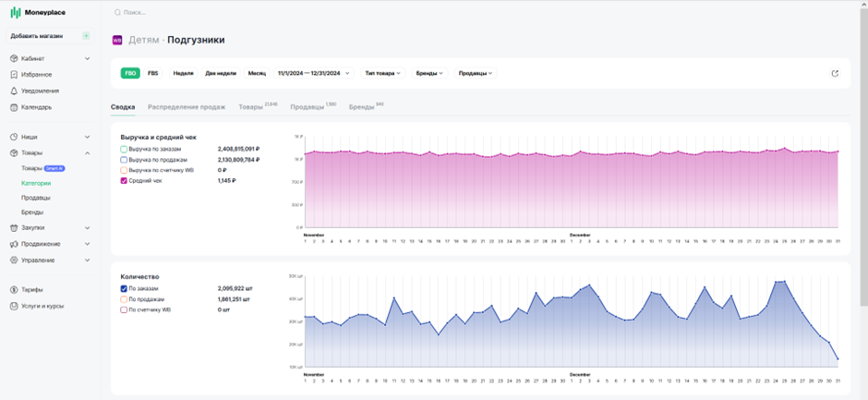The image size is (868, 400).
Task: Open Продавцы in the sidebar submenu
Action: pos(36,198)
